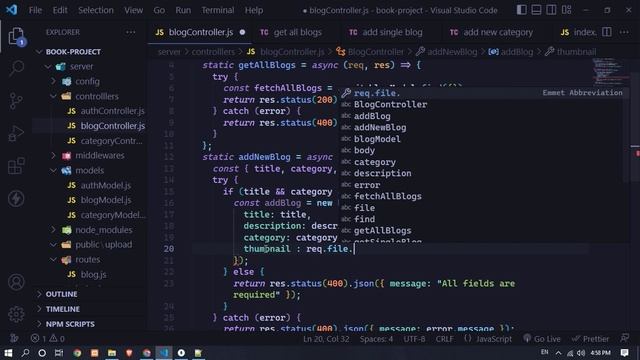Click Prettier status bar item

(x=591, y=339)
